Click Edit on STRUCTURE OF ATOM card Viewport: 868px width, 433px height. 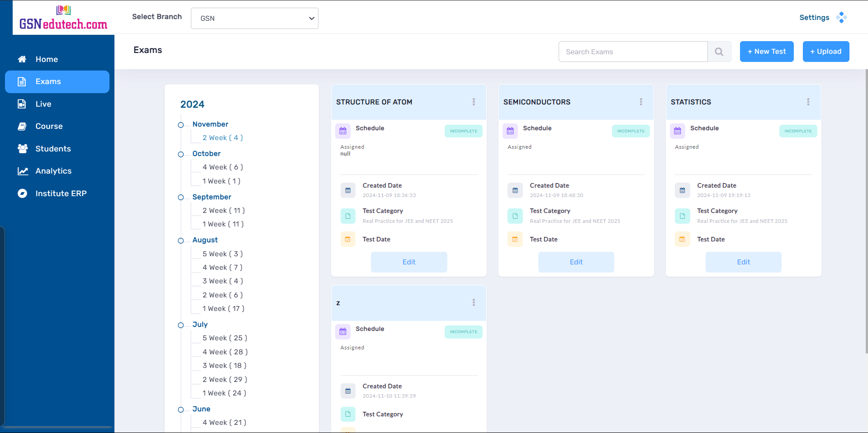409,262
